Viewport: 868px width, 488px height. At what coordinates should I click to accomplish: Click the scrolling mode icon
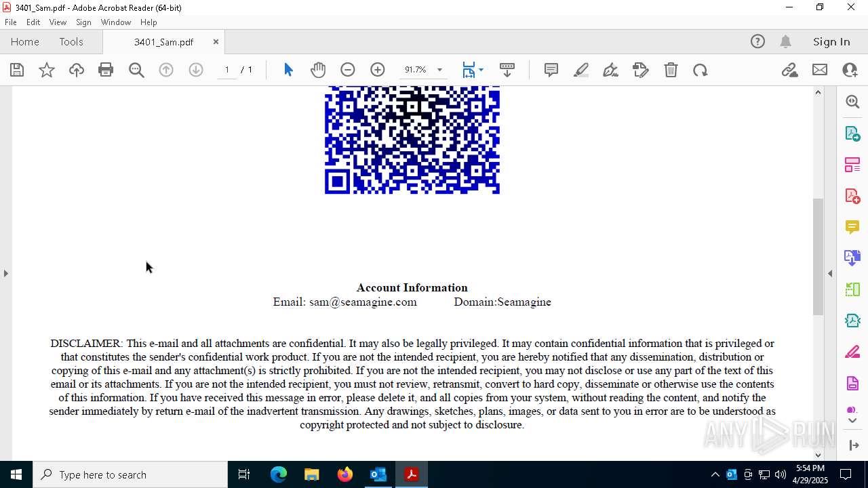pyautogui.click(x=507, y=70)
